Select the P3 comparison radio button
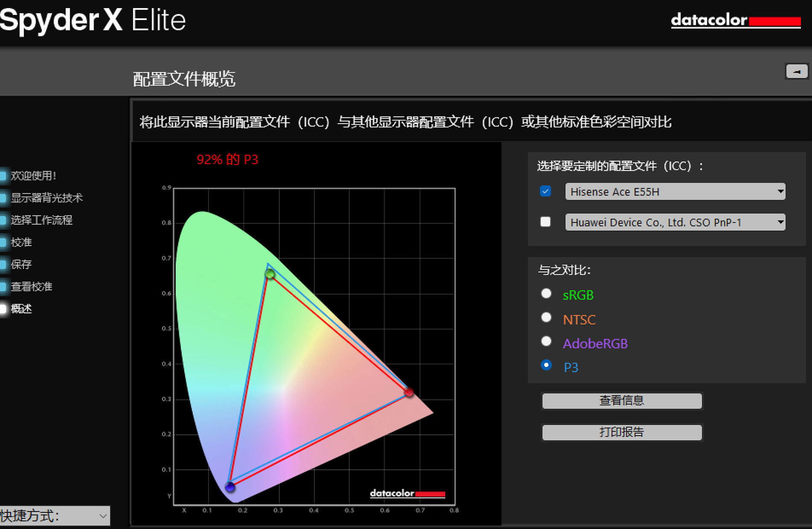Image resolution: width=812 pixels, height=529 pixels. pyautogui.click(x=546, y=365)
